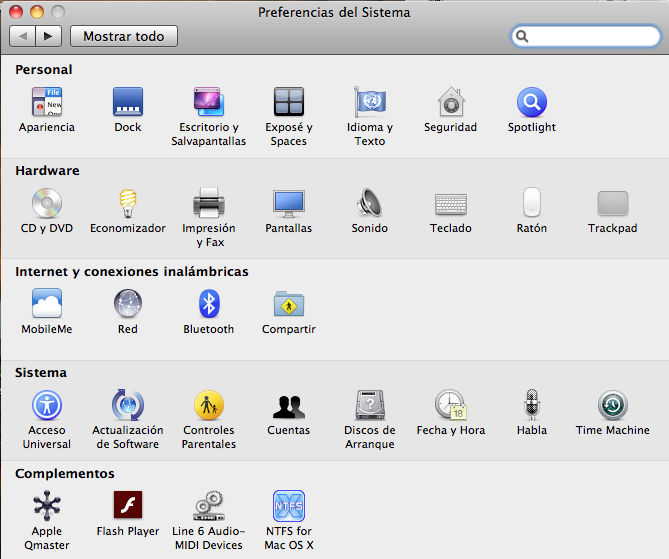Open Escritorio y Salvapantallas settings
Image resolution: width=669 pixels, height=559 pixels.
click(209, 103)
